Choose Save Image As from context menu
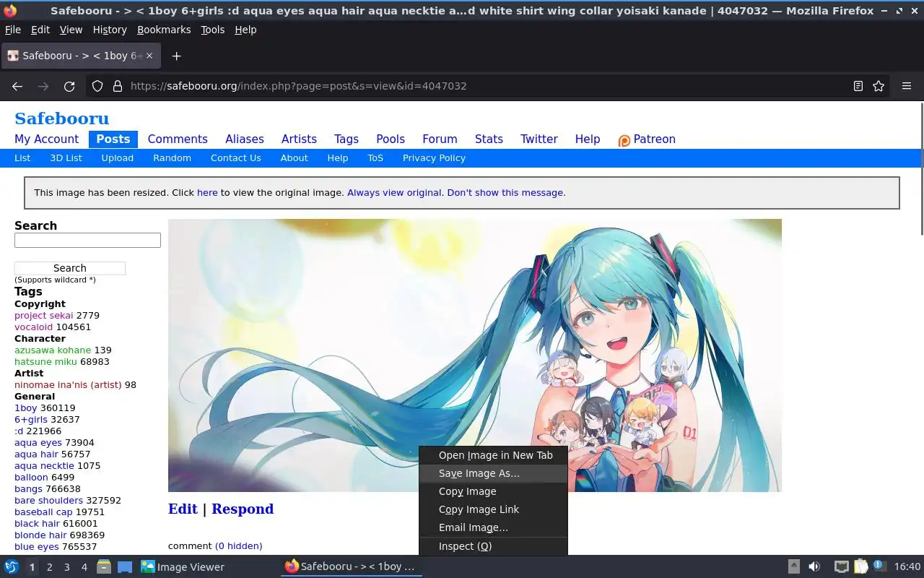 pyautogui.click(x=493, y=473)
